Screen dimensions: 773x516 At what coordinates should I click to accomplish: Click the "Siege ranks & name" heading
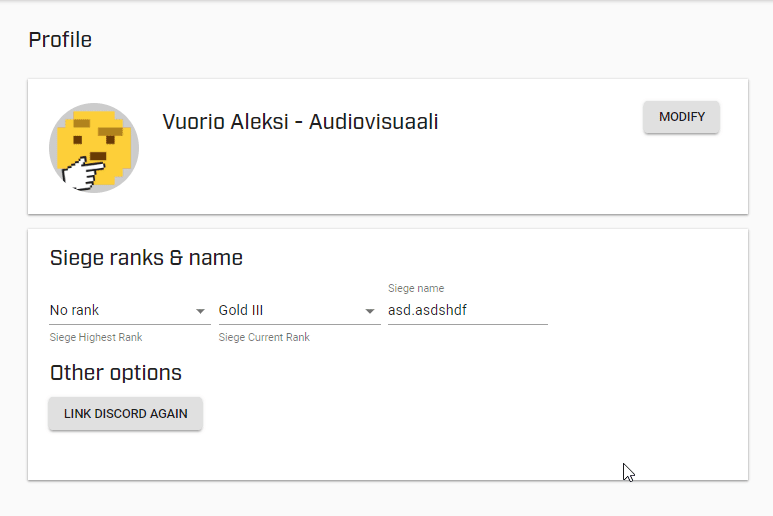click(x=146, y=258)
